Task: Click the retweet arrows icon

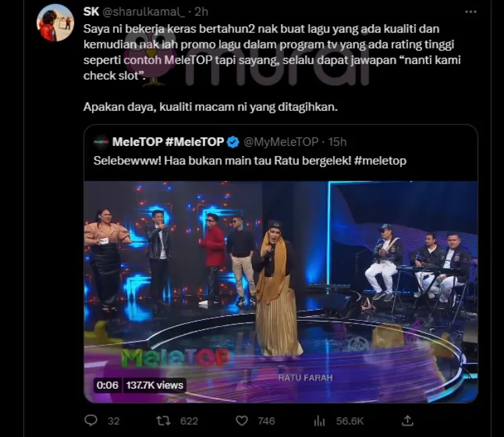Action: [163, 421]
